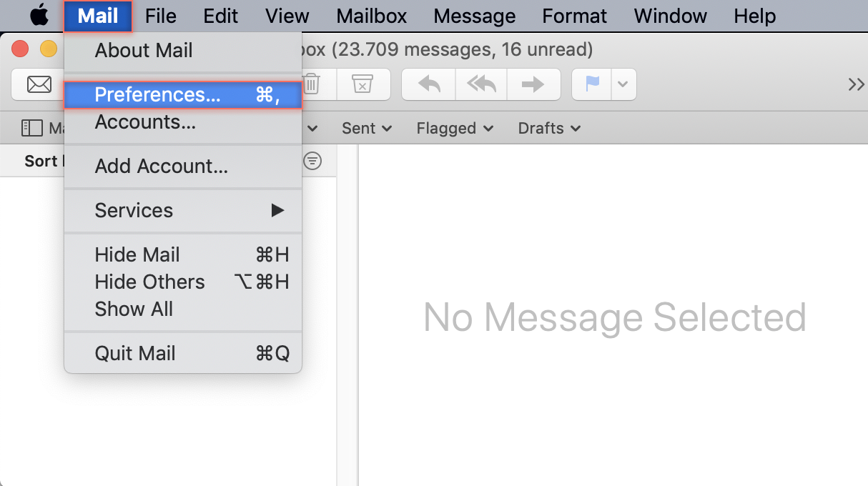The height and width of the screenshot is (486, 868).
Task: Open the Flagged favorites dropdown
Action: [455, 129]
